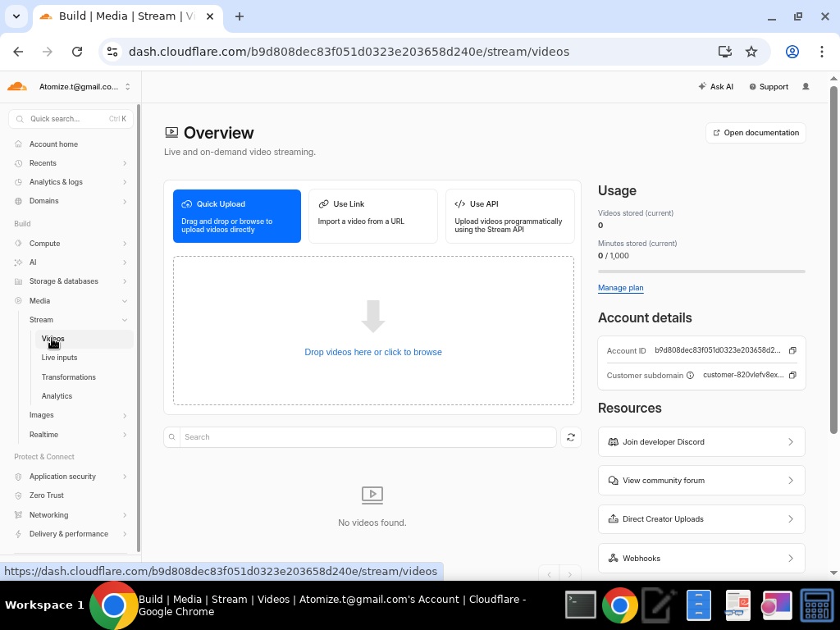The height and width of the screenshot is (630, 840).
Task: Copy the Account ID with the copy icon
Action: [x=792, y=350]
